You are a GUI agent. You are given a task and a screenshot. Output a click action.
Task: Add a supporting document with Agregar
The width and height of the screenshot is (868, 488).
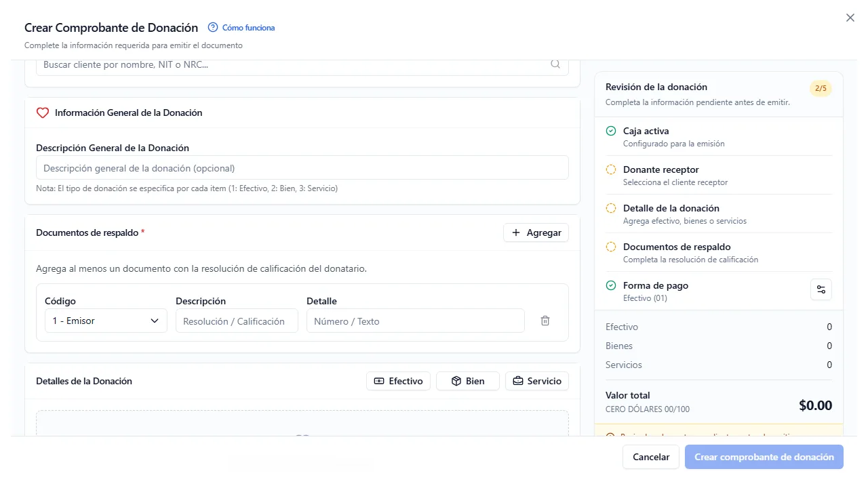point(536,232)
